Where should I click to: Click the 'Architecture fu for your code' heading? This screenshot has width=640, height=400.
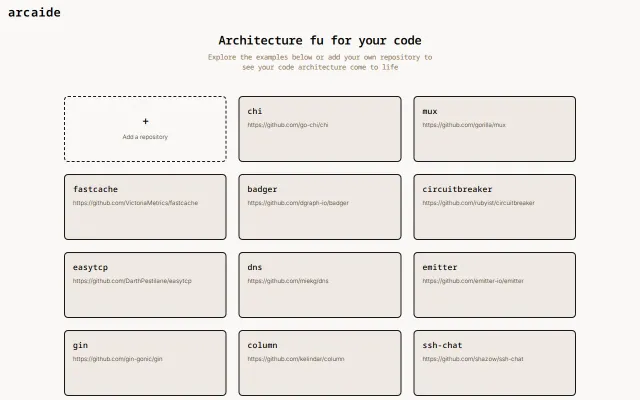320,40
